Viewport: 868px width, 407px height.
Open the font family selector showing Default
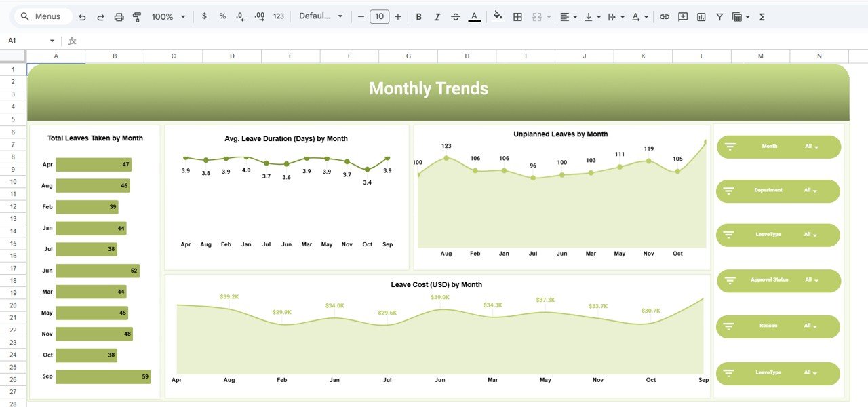(320, 16)
